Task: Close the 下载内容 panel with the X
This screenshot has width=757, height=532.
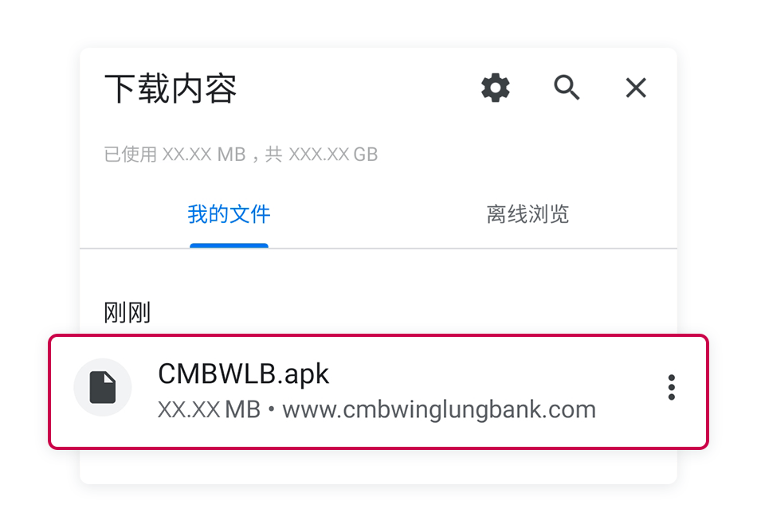Action: tap(636, 88)
